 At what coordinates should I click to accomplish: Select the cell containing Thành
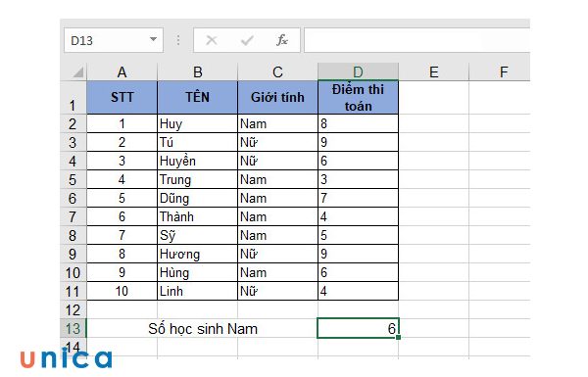point(198,216)
